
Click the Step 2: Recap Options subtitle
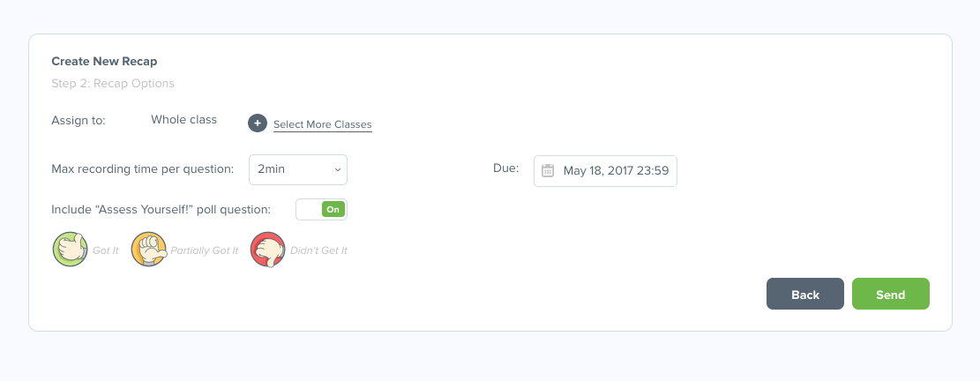pos(113,84)
